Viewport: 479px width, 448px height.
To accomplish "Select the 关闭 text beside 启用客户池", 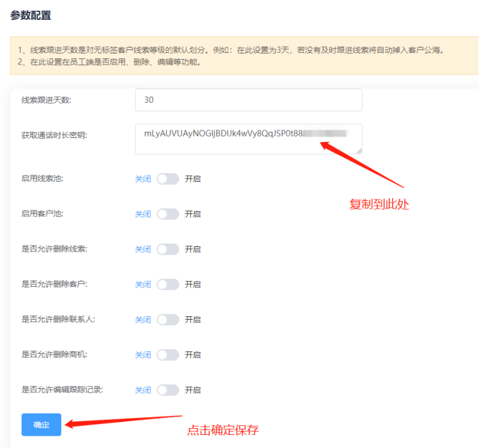I will click(143, 214).
